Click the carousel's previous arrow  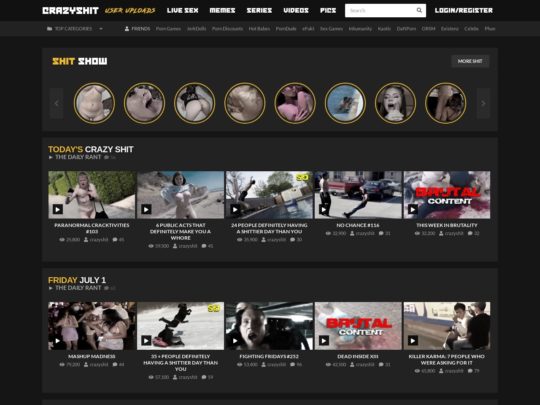(x=56, y=103)
